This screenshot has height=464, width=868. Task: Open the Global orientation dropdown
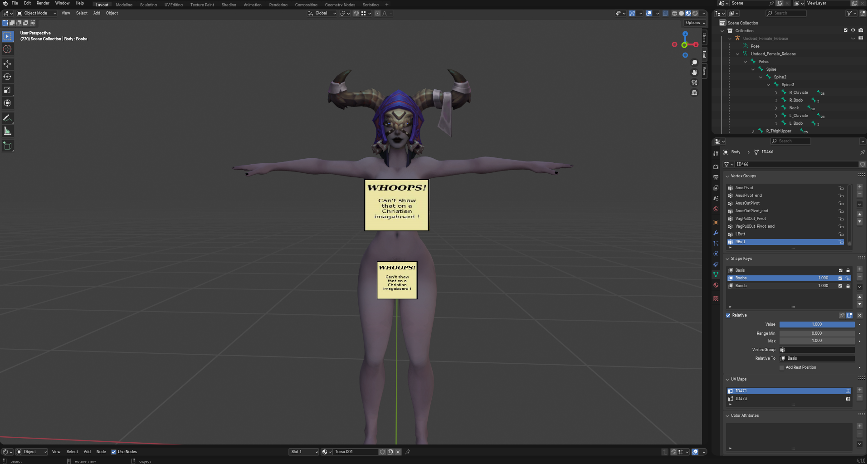322,13
